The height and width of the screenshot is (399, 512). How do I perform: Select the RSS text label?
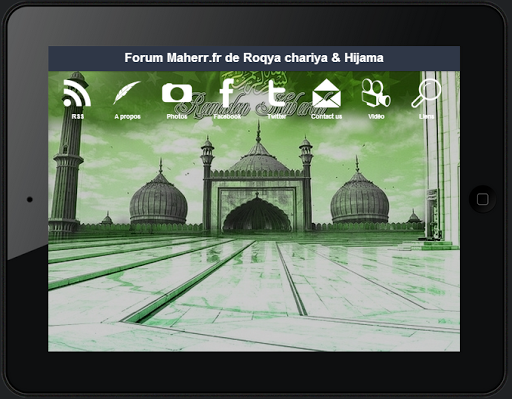pyautogui.click(x=77, y=116)
